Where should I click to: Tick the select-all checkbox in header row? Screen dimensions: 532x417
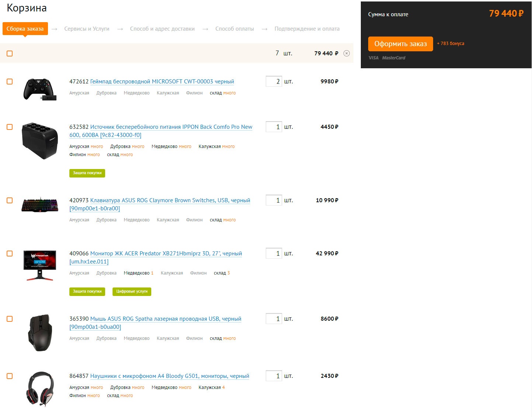pos(10,54)
